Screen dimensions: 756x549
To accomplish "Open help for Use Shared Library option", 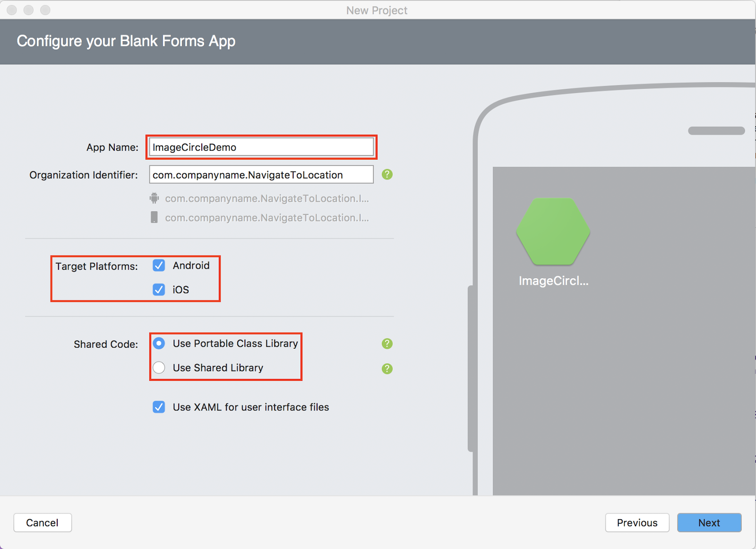I will point(387,369).
